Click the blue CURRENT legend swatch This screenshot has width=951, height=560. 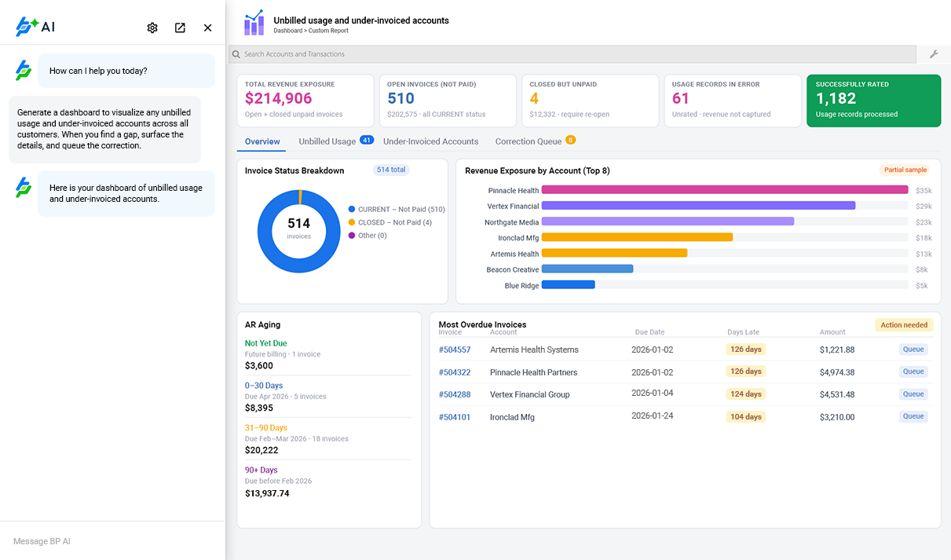click(352, 209)
